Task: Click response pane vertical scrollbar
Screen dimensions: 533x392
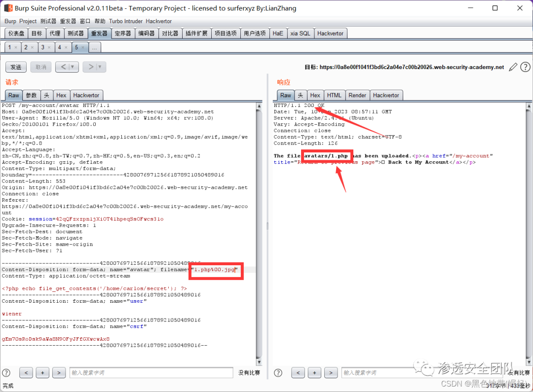Action: [529, 234]
